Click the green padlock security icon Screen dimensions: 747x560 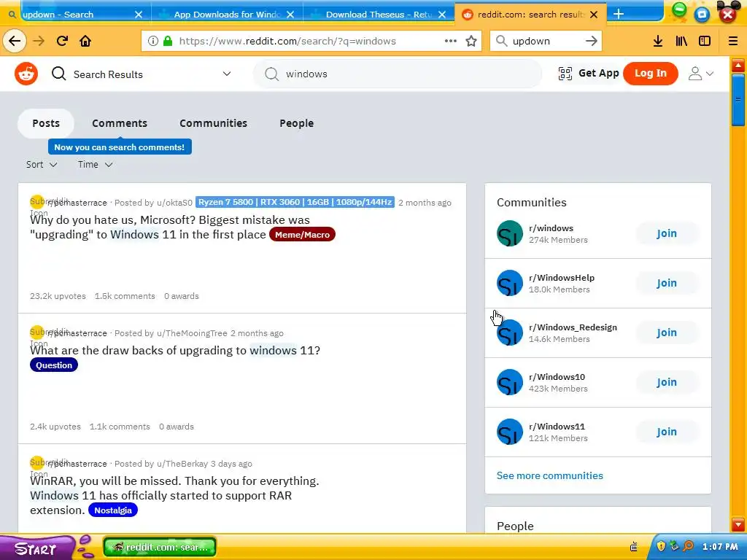point(168,41)
